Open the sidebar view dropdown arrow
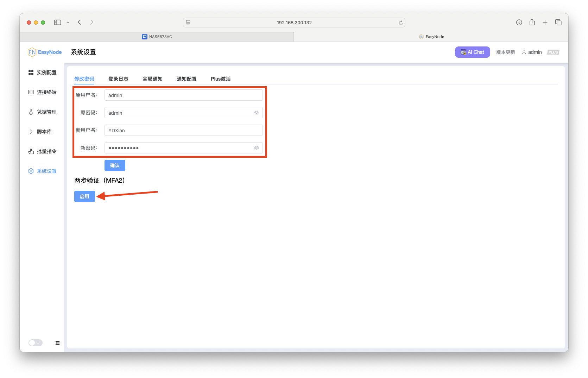The width and height of the screenshot is (588, 378). click(x=68, y=22)
